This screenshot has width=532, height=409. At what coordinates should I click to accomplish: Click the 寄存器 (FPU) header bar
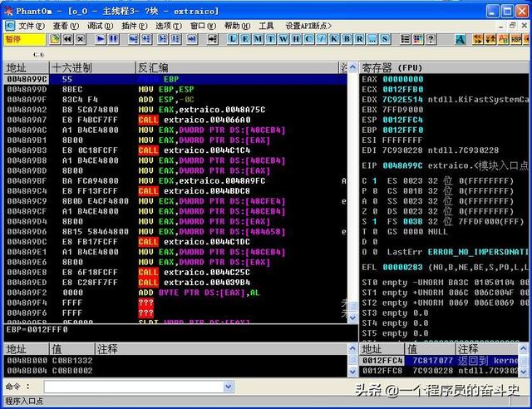[441, 67]
